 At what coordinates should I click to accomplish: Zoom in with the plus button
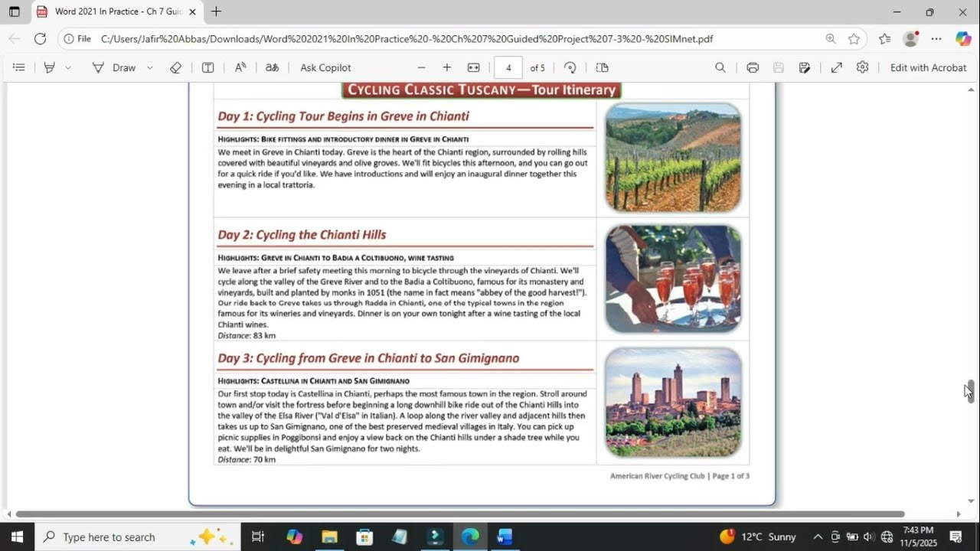pyautogui.click(x=447, y=67)
